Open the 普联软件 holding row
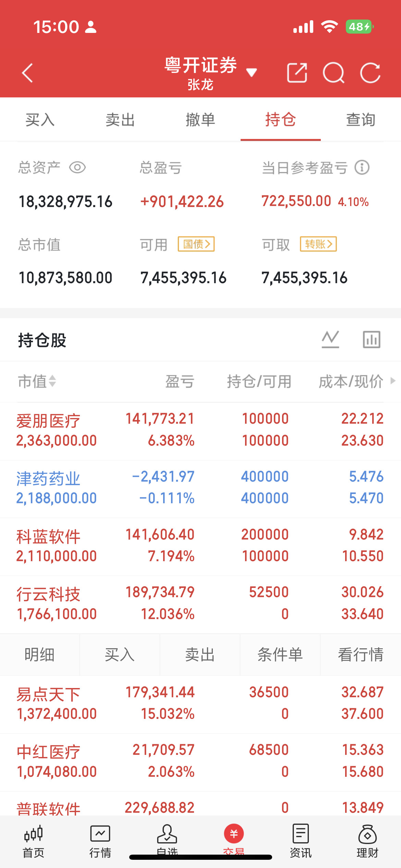The image size is (401, 868). coord(200,804)
